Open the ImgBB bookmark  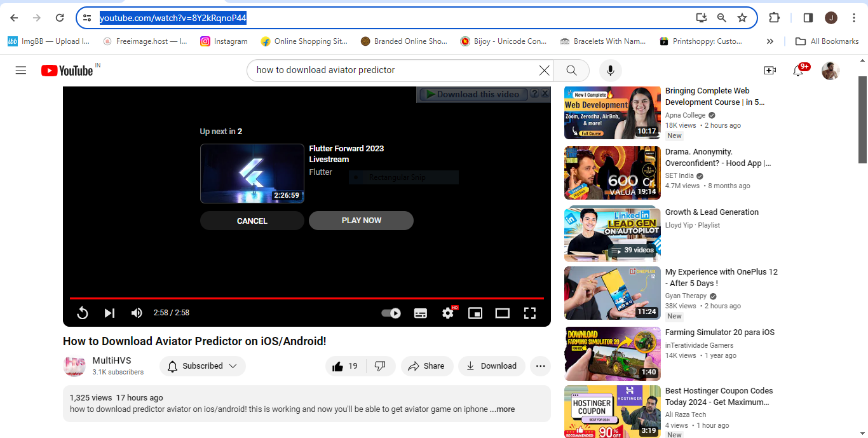[x=49, y=41]
